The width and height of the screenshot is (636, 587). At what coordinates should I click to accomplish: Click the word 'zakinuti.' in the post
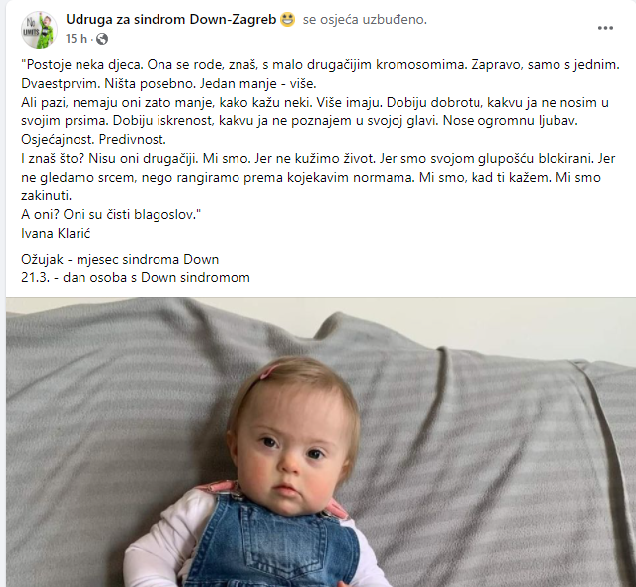47,196
